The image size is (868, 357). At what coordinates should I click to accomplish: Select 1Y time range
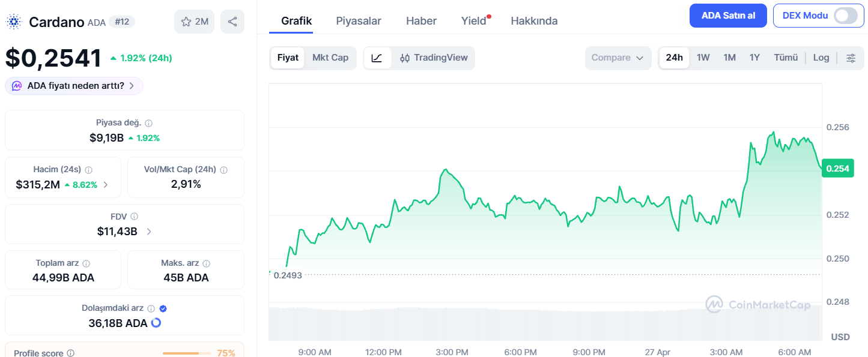pos(755,58)
